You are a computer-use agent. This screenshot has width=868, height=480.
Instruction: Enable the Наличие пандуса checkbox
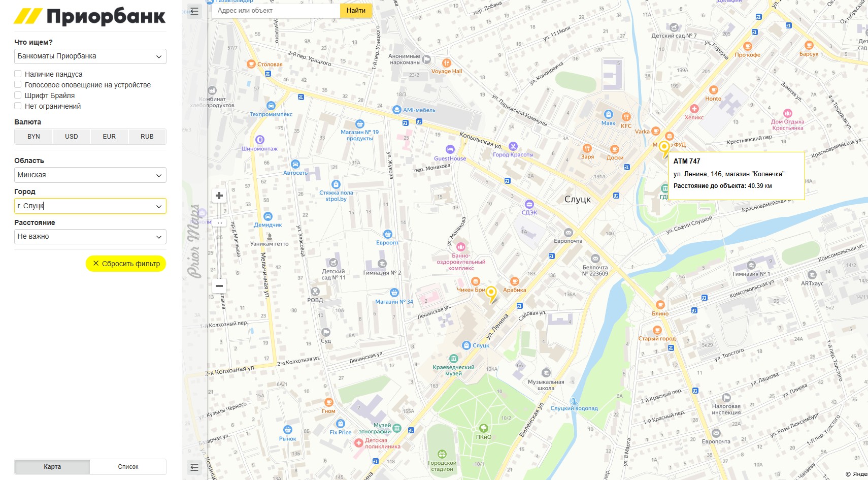[18, 74]
